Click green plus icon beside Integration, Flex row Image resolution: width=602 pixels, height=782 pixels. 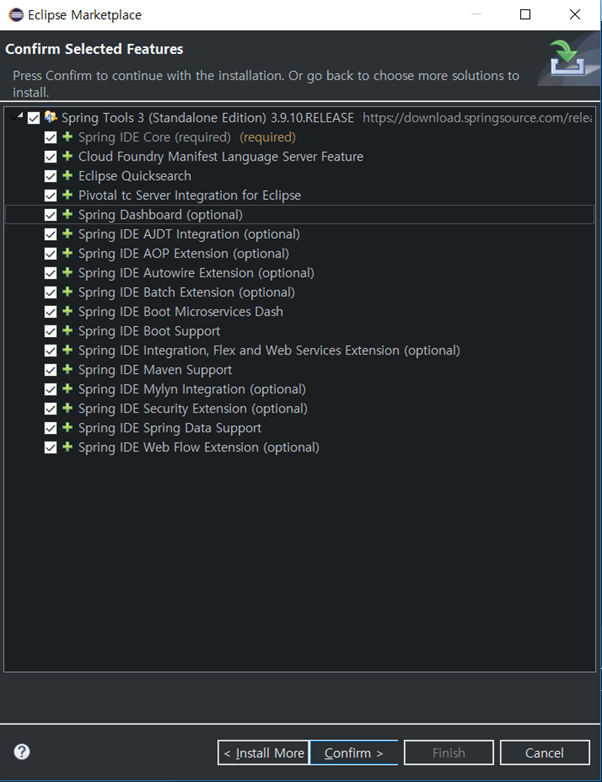pyautogui.click(x=67, y=350)
